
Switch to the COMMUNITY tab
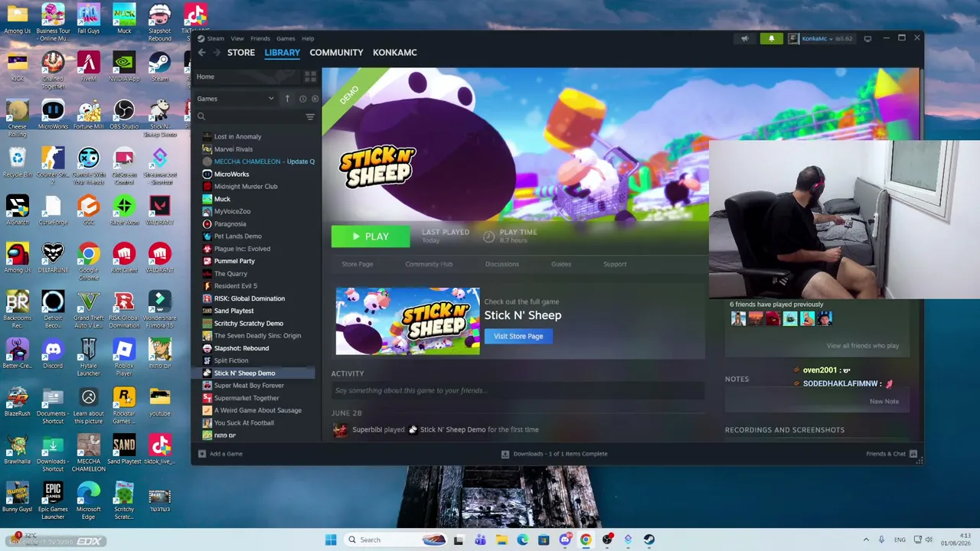pyautogui.click(x=336, y=53)
